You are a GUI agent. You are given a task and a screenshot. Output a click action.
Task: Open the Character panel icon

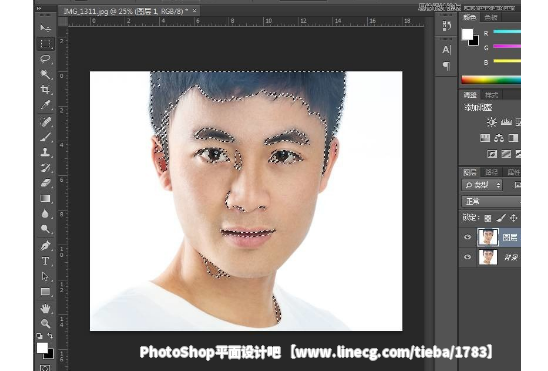click(447, 50)
